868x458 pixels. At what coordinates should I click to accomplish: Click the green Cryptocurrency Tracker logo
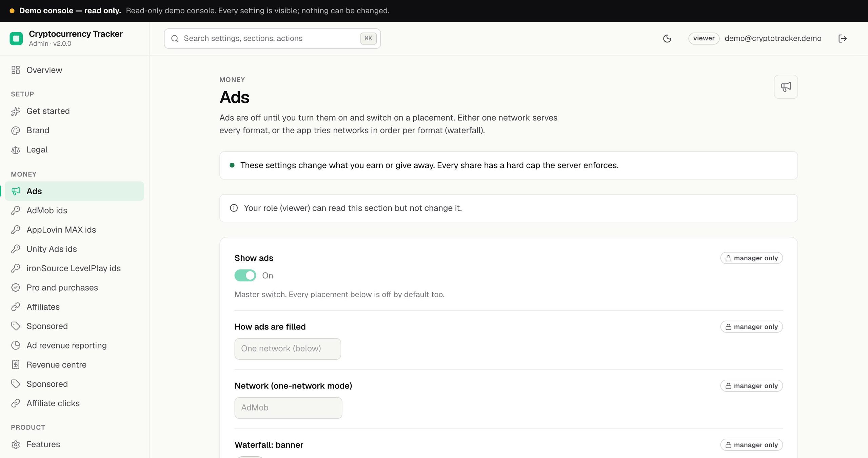tap(16, 38)
